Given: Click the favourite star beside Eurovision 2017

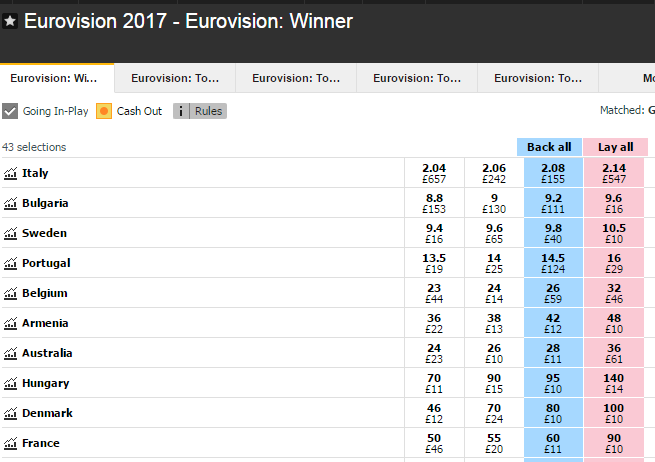Looking at the screenshot, I should [x=10, y=21].
